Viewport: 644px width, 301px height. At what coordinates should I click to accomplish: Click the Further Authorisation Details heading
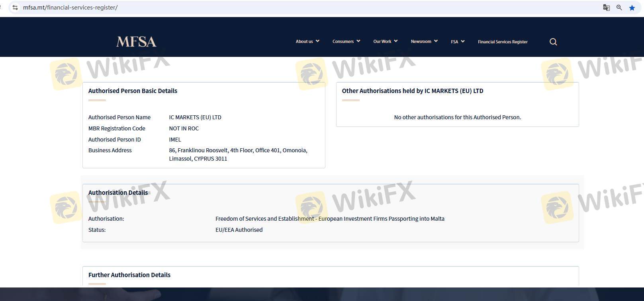[x=129, y=275]
